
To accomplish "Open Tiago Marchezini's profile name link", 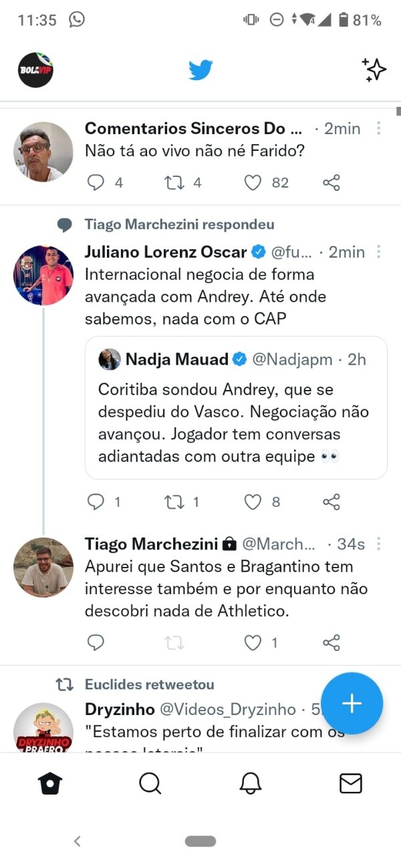I will 151,544.
